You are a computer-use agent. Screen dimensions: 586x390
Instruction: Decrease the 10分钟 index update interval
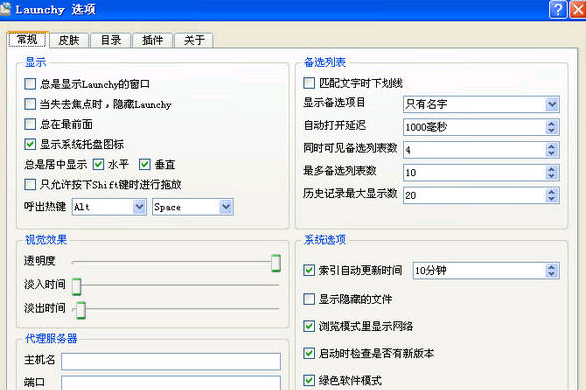pos(552,274)
